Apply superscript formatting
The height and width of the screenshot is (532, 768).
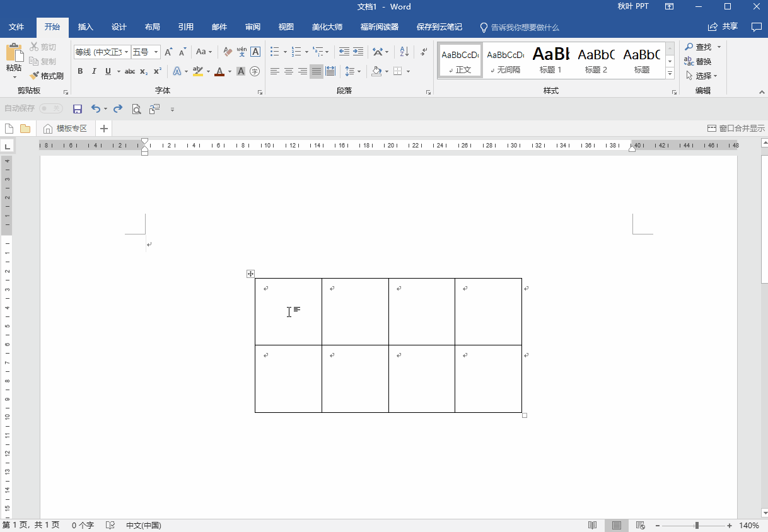pos(158,71)
